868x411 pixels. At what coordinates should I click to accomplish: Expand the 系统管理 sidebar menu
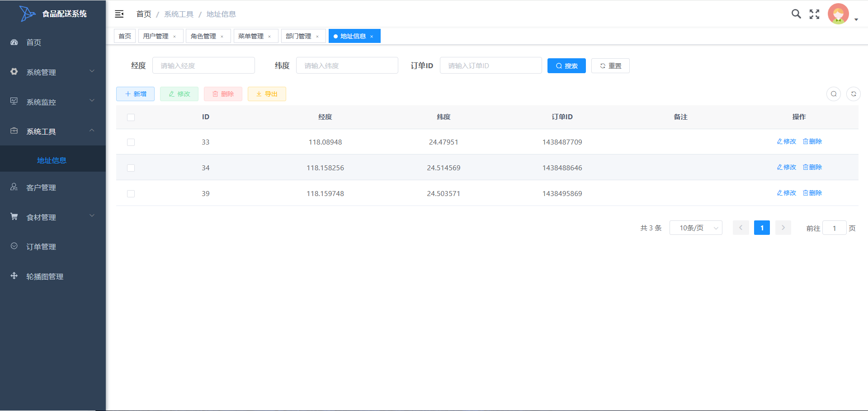[x=53, y=72]
